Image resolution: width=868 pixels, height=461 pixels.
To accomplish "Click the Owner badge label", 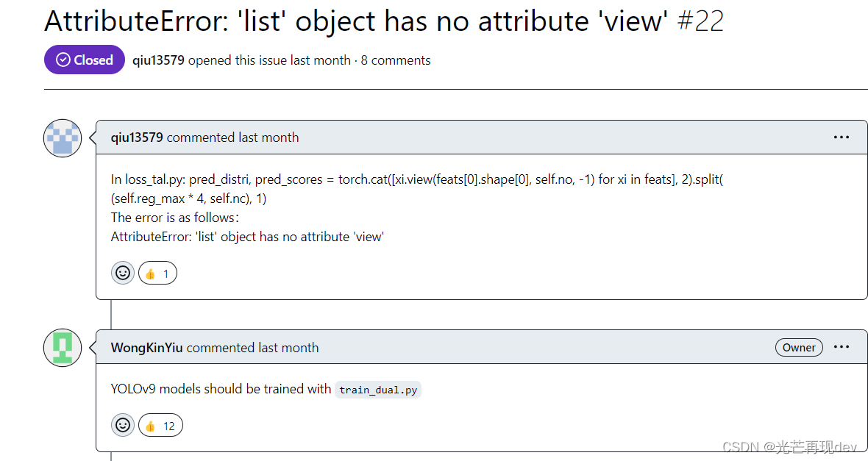I will (x=799, y=348).
